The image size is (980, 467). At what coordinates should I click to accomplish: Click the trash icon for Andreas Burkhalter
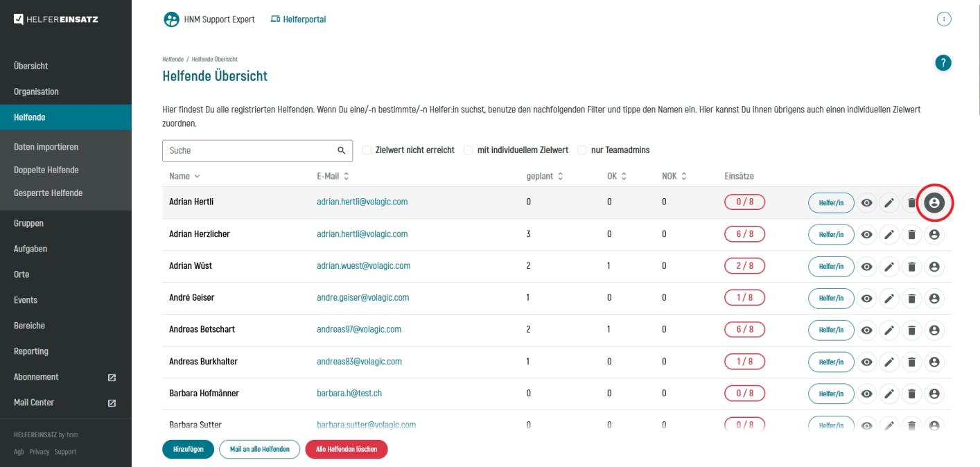911,362
